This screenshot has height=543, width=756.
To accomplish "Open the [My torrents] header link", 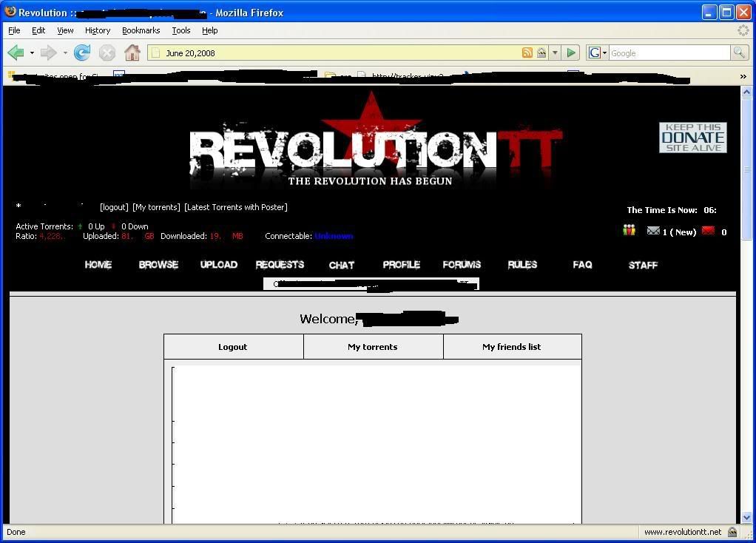I will click(x=156, y=207).
